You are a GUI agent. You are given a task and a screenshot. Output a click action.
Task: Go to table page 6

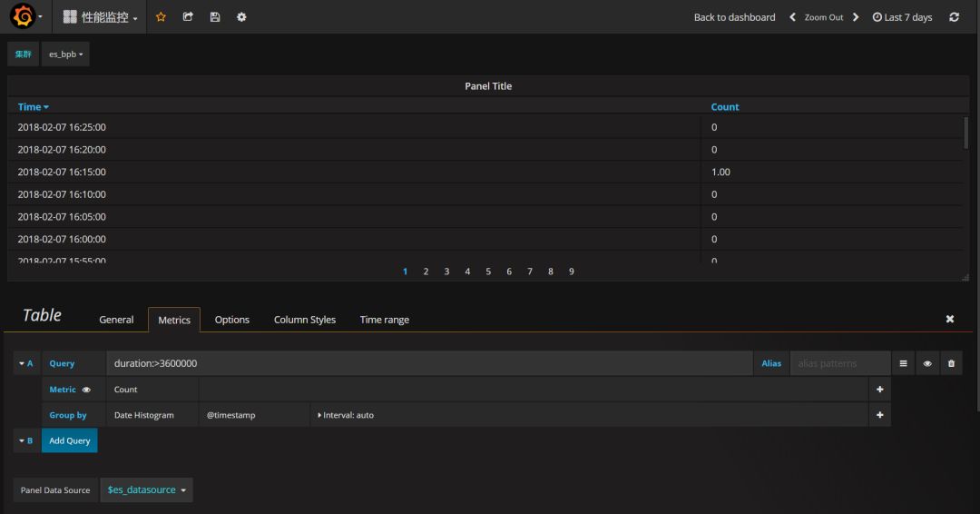point(509,272)
